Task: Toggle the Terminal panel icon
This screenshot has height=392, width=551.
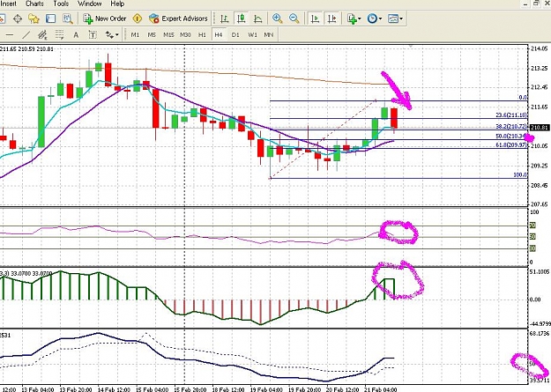Action: pyautogui.click(x=50, y=18)
